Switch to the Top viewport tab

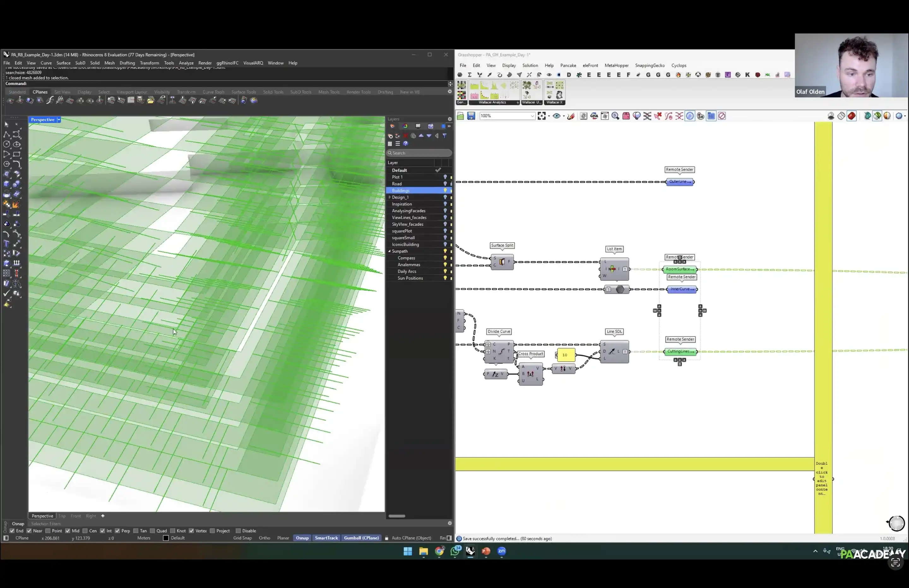click(x=62, y=516)
